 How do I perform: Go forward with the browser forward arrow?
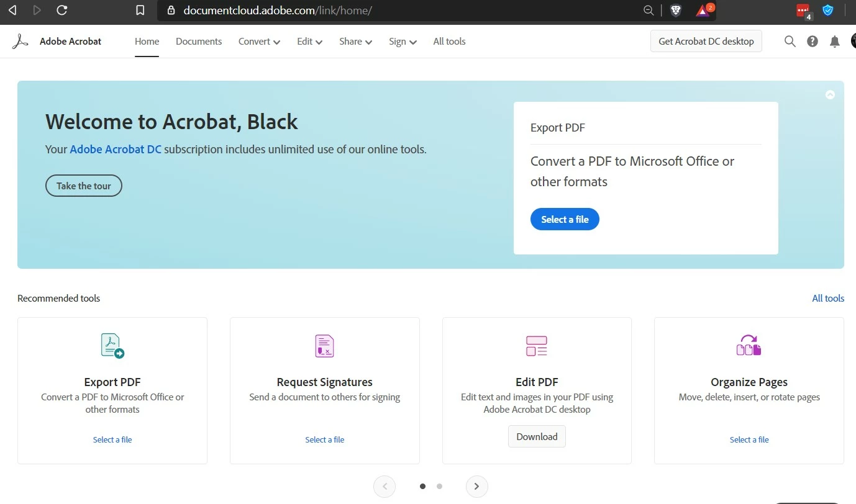(x=37, y=10)
